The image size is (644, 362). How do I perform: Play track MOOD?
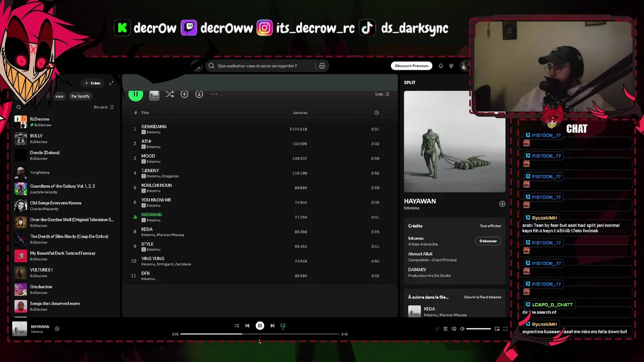260,158
